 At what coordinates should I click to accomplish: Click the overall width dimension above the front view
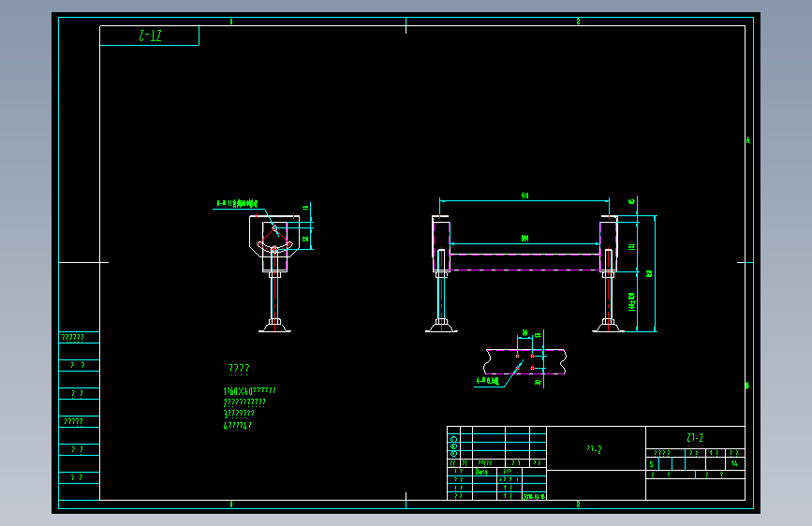(524, 196)
